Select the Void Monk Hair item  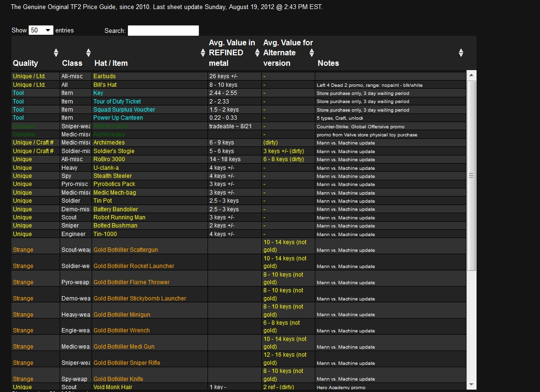pos(114,387)
